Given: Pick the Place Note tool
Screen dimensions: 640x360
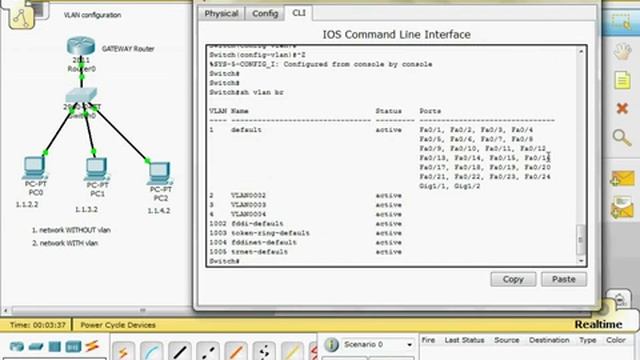Looking at the screenshot, I should [622, 80].
